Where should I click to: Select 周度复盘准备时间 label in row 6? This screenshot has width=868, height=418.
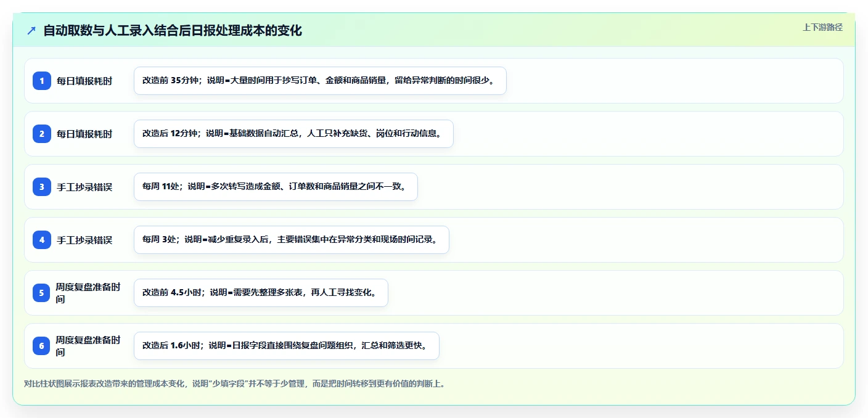(x=88, y=346)
